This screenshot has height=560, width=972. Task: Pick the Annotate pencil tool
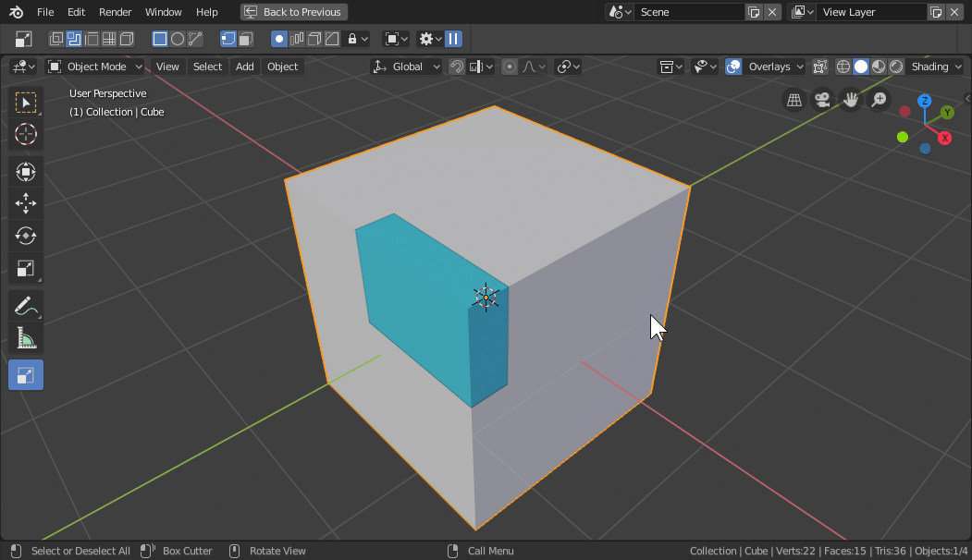click(26, 306)
